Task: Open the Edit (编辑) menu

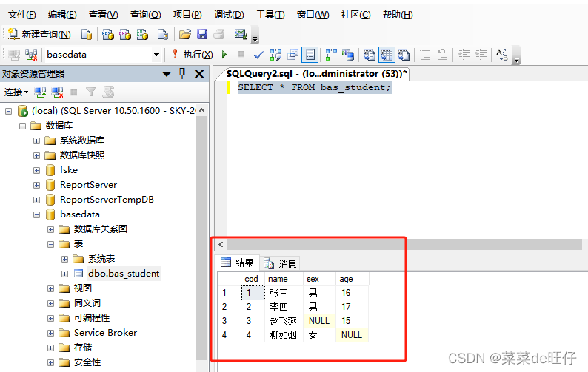Action: pyautogui.click(x=62, y=15)
